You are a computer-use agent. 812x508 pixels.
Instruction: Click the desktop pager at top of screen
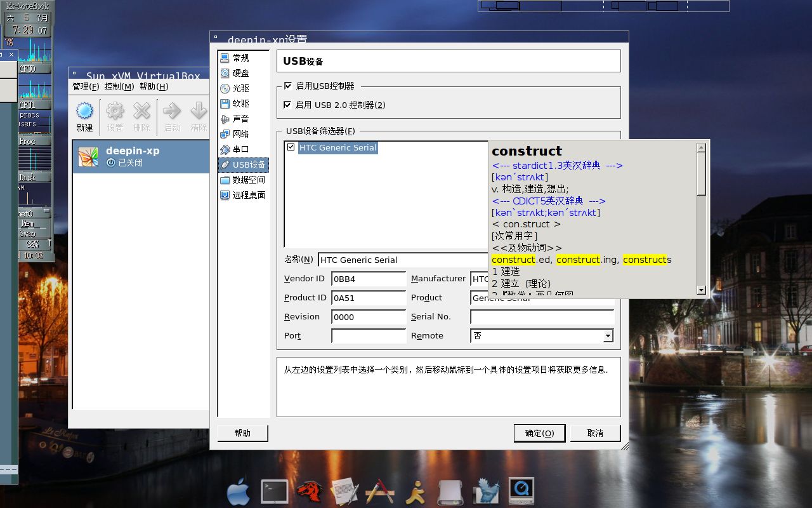coord(603,6)
